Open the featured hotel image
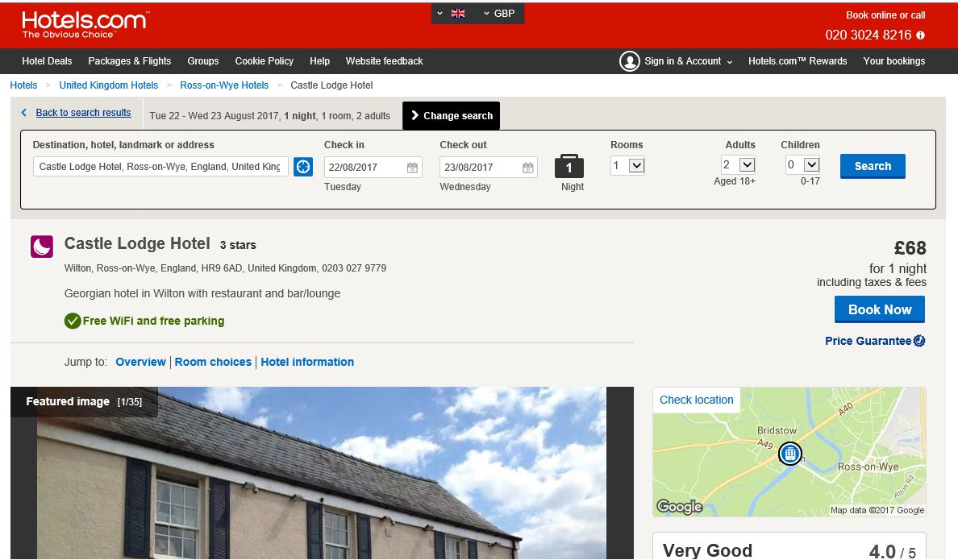Viewport: 958px width, 560px height. (x=322, y=473)
